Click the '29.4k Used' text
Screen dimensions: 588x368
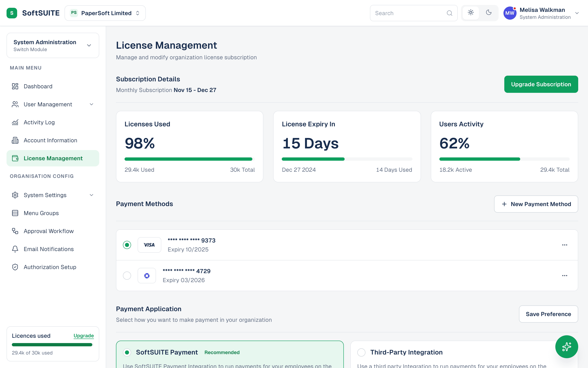(x=139, y=170)
